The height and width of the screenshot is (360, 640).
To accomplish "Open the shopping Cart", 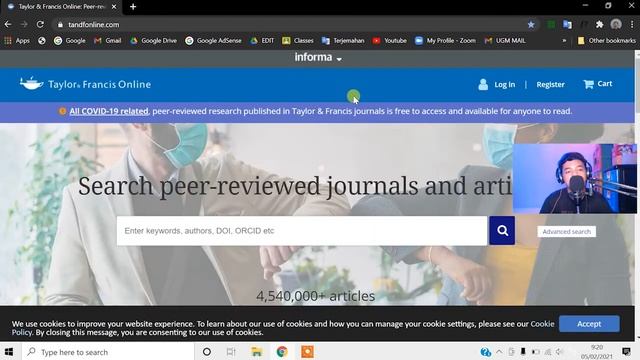I will tap(598, 84).
